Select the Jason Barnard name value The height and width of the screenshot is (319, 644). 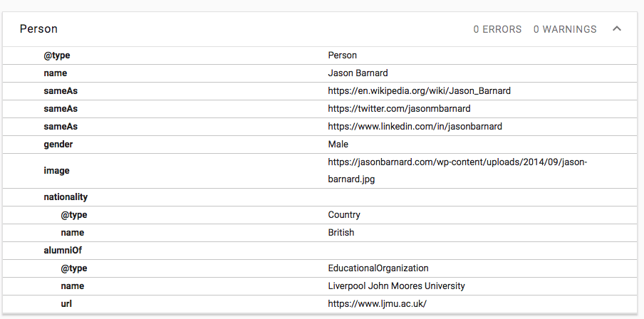pos(358,73)
